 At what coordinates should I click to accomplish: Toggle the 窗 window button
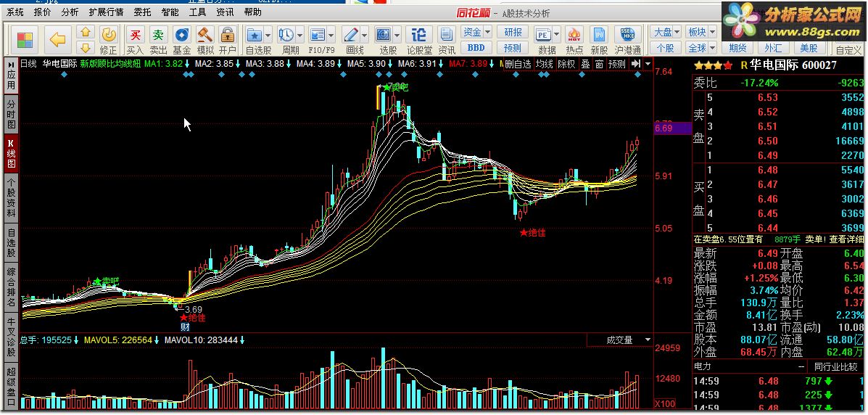click(x=599, y=64)
